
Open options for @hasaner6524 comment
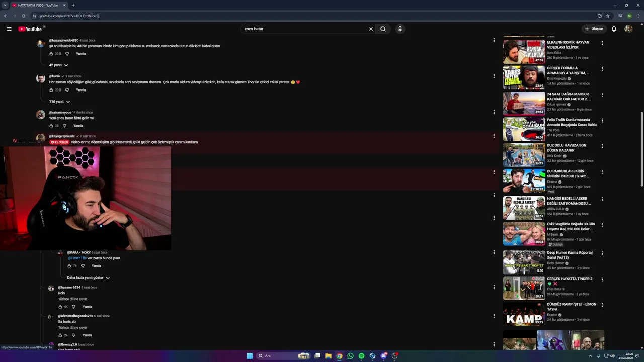pyautogui.click(x=494, y=287)
